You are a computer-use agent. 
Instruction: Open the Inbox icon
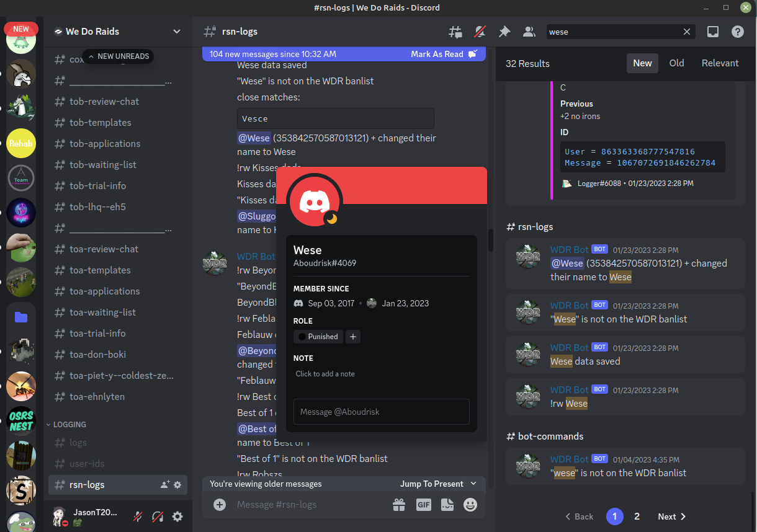[x=713, y=32]
